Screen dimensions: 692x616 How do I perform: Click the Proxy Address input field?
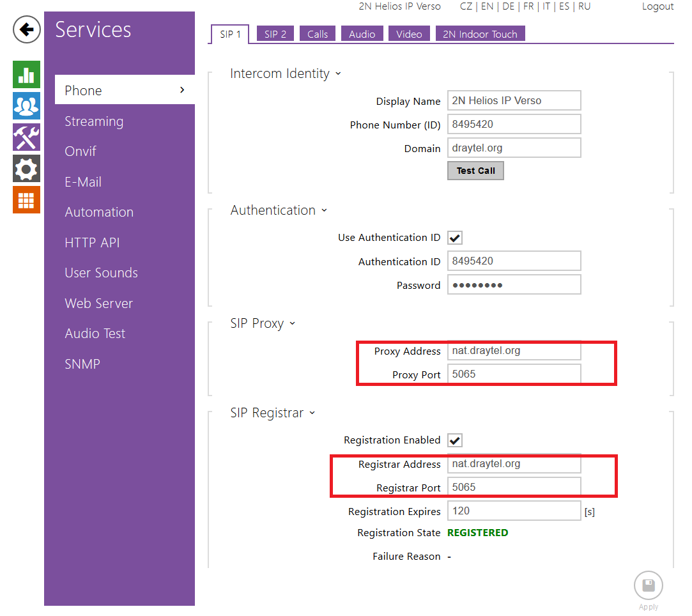pyautogui.click(x=514, y=351)
